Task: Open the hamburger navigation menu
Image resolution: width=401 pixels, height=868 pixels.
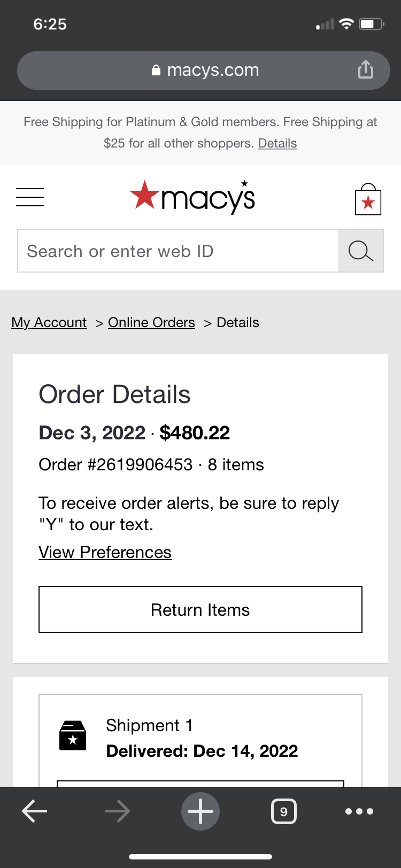Action: pos(29,197)
